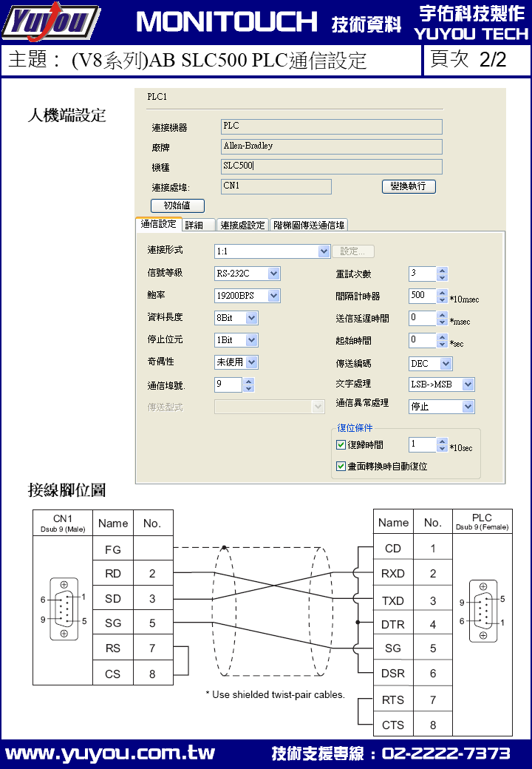The height and width of the screenshot is (769, 532).
Task: Click the 'RXD' cell in PLC table
Action: pos(393,573)
